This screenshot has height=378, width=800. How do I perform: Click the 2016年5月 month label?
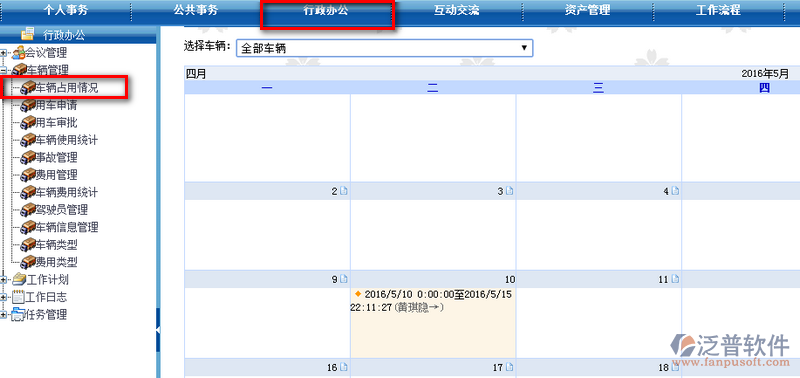tap(765, 74)
